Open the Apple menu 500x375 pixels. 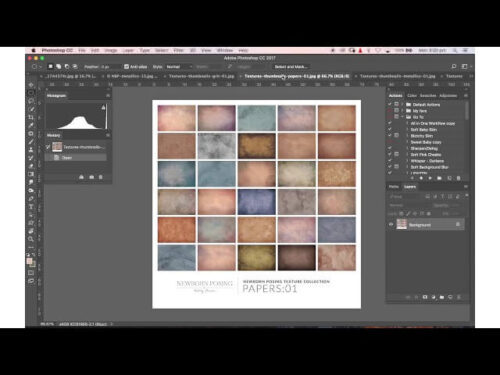point(33,50)
